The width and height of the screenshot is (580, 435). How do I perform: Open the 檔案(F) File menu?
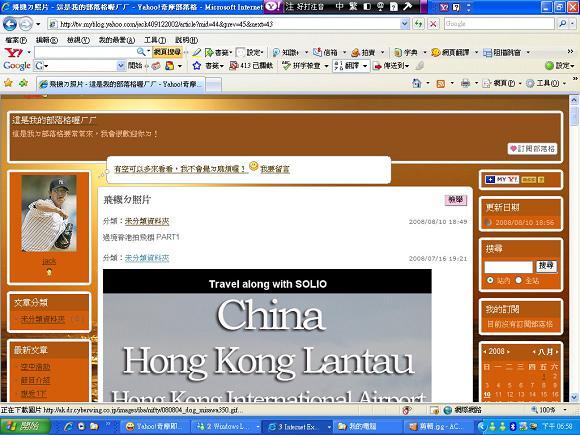click(16, 40)
